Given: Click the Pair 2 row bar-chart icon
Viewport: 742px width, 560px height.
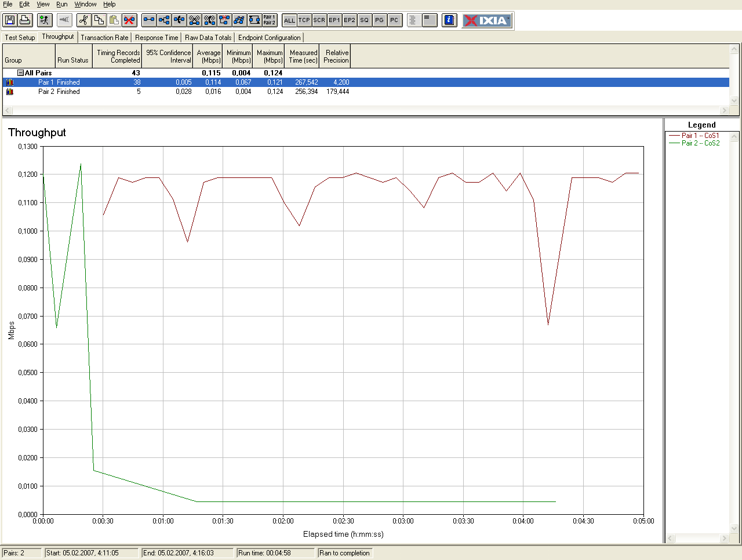Looking at the screenshot, I should [x=10, y=92].
